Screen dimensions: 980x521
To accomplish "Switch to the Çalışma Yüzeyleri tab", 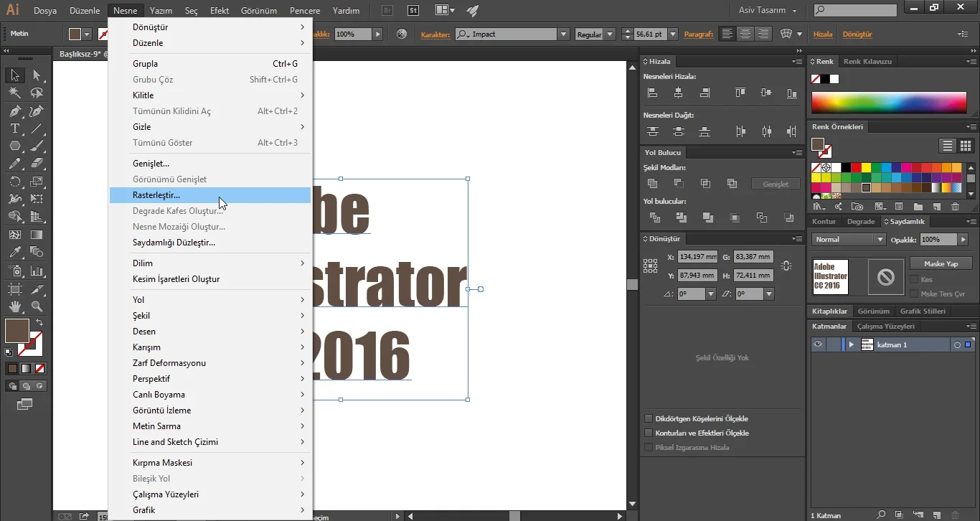I will 886,326.
